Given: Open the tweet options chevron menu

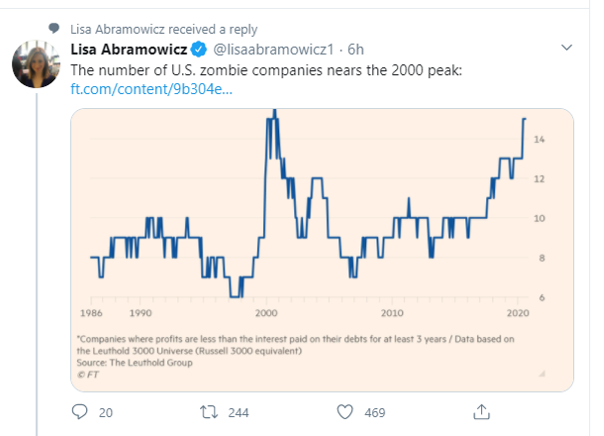Looking at the screenshot, I should tap(566, 48).
